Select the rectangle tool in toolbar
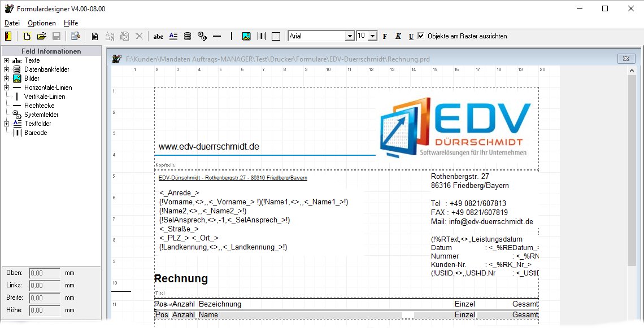Viewport: 644px width, 328px height. click(x=276, y=36)
